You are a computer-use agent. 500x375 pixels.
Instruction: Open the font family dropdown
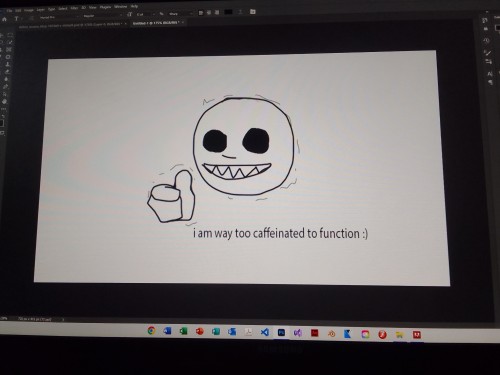(58, 17)
